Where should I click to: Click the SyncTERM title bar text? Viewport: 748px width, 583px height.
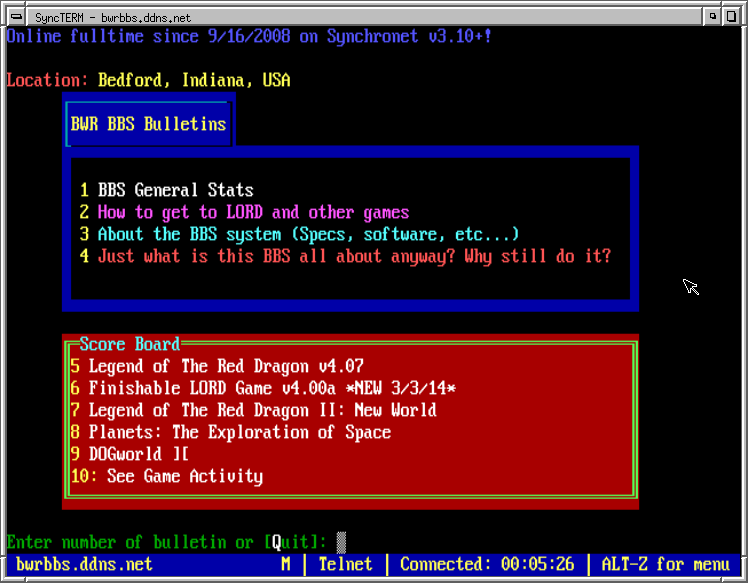(113, 18)
